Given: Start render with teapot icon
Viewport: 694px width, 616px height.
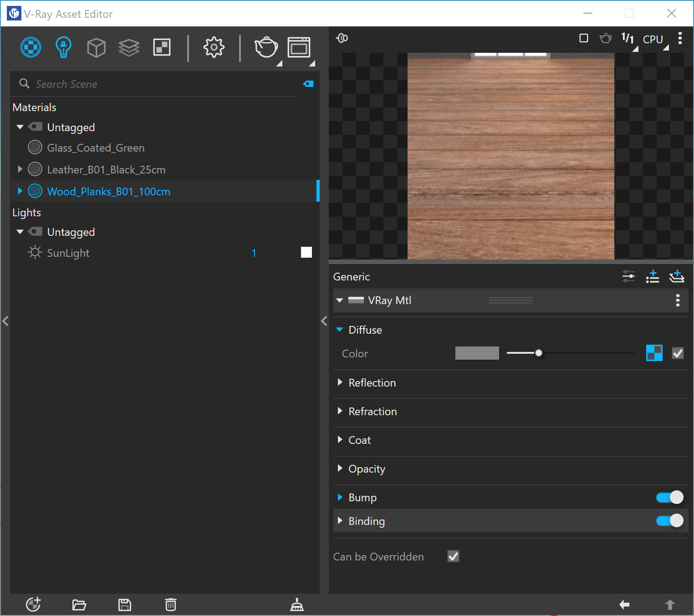Looking at the screenshot, I should pyautogui.click(x=266, y=47).
